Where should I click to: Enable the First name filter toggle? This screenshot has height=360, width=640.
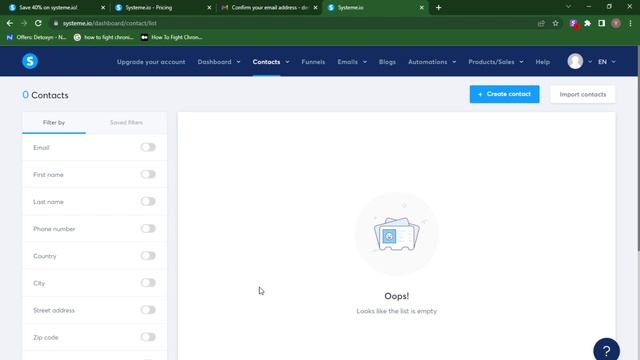point(148,174)
